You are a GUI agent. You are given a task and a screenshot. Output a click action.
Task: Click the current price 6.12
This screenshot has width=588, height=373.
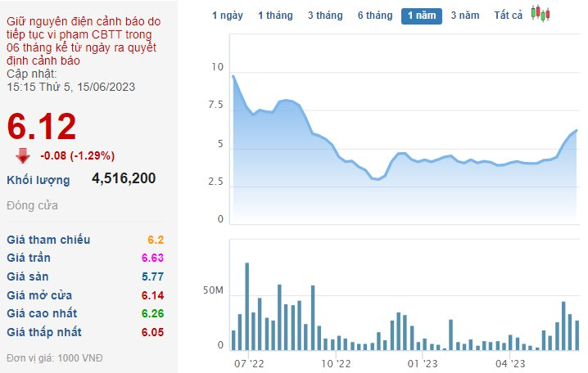[x=42, y=126]
